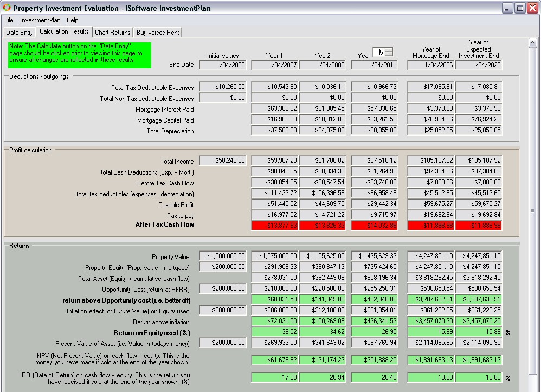This screenshot has height=392, width=541.
Task: Click the green Calculate button note
Action: (x=80, y=55)
